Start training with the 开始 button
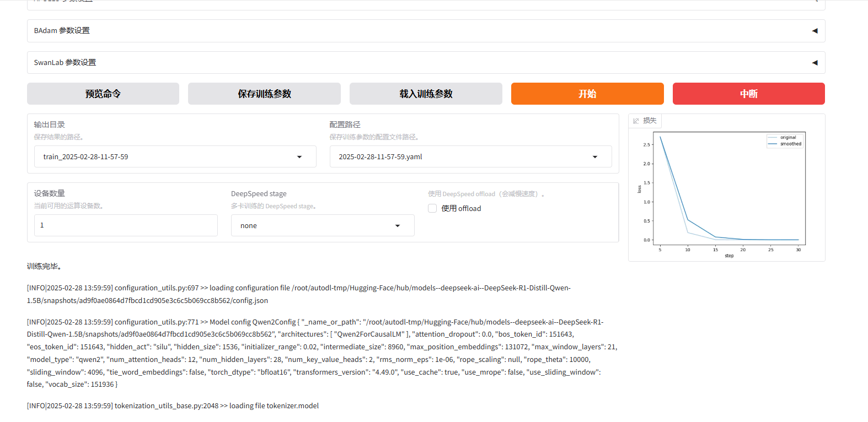 click(x=587, y=94)
